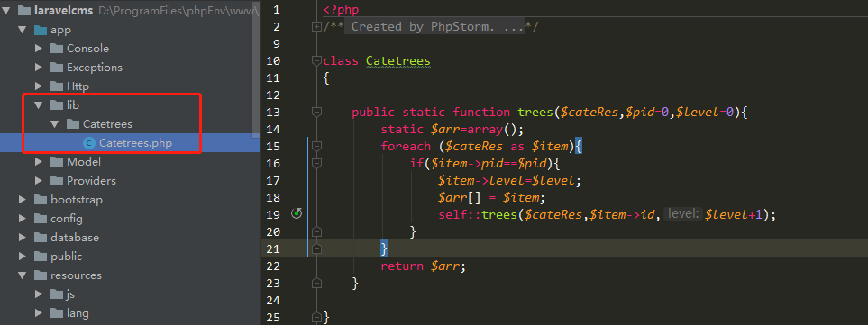Click the Http folder icon
Viewport: 868px width, 325px height.
point(57,86)
